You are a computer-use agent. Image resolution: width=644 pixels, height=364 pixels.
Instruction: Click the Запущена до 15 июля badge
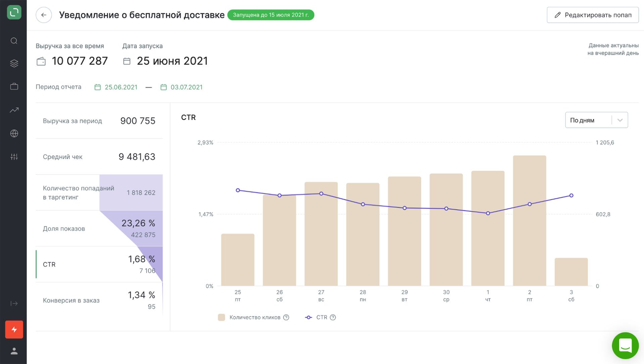[x=271, y=15]
